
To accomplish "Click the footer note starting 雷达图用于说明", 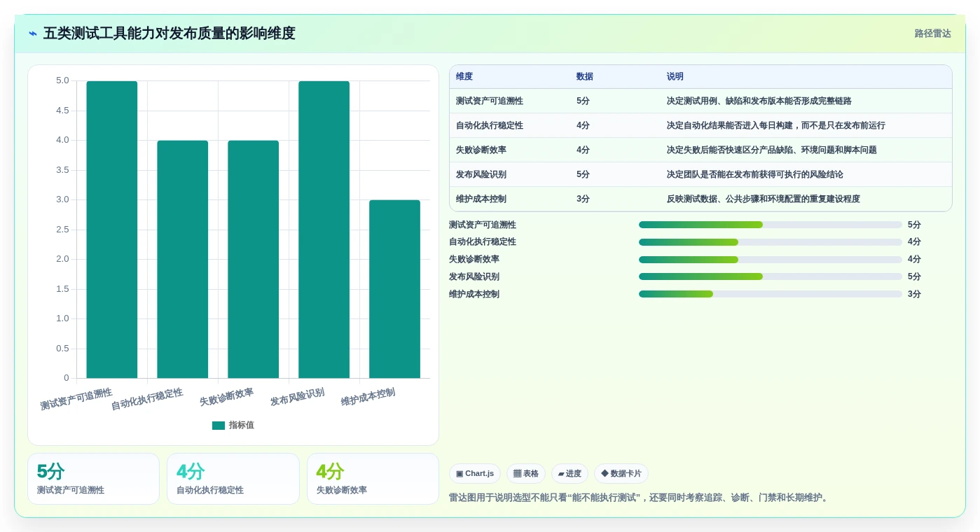I will point(640,498).
